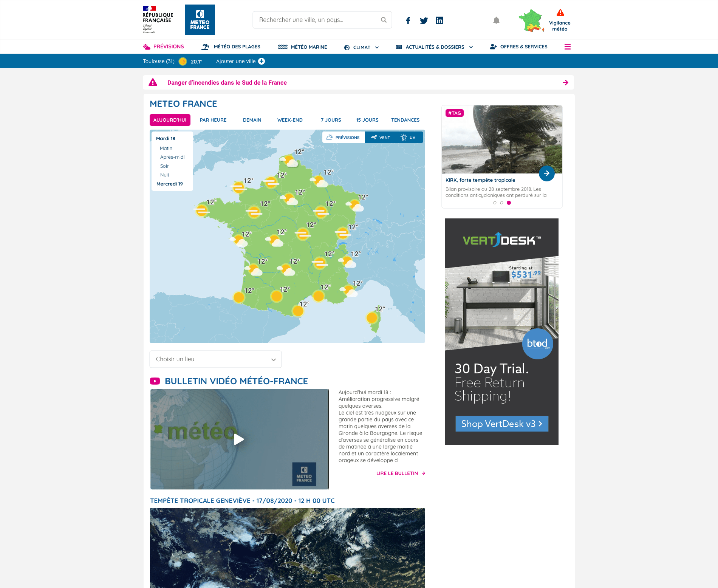Select the first carousel dot
This screenshot has height=588, width=718.
point(495,203)
